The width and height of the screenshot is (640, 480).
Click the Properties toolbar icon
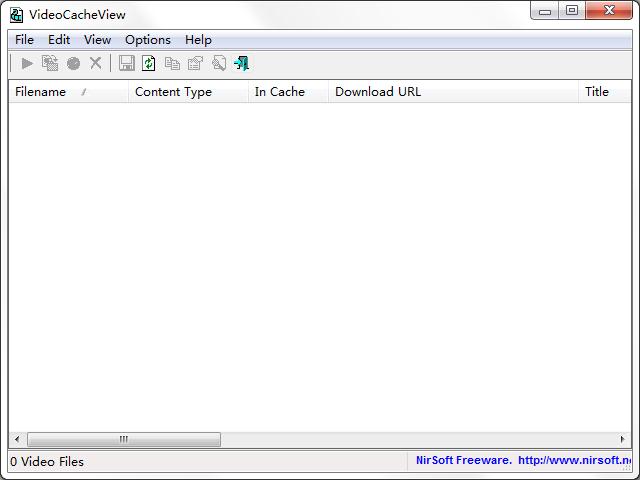pos(195,64)
